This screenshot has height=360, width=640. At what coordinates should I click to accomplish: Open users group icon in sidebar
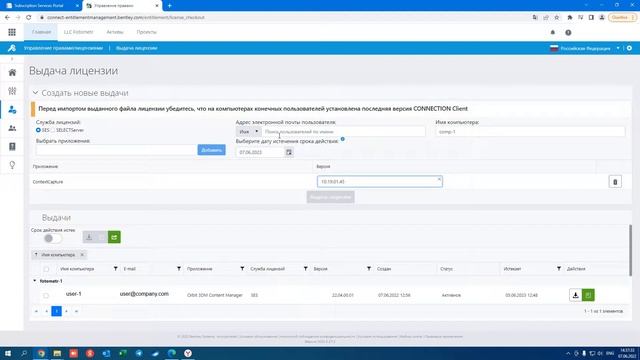(x=12, y=128)
